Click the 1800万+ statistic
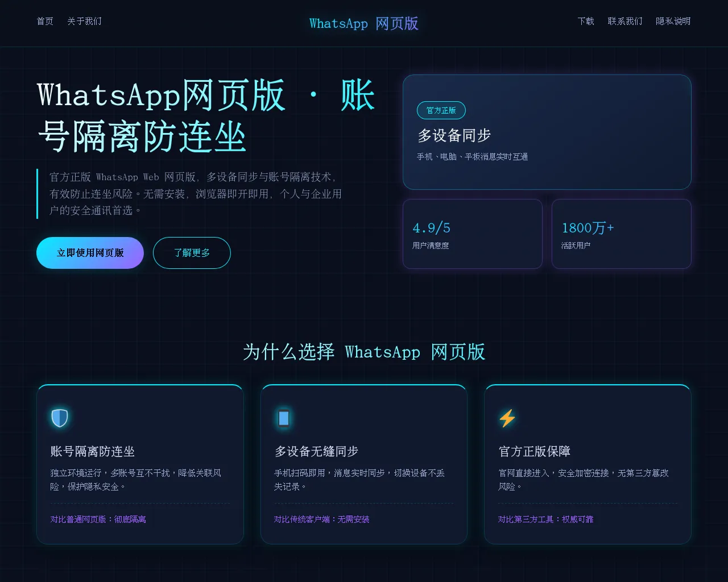Image resolution: width=728 pixels, height=582 pixels. coord(588,228)
